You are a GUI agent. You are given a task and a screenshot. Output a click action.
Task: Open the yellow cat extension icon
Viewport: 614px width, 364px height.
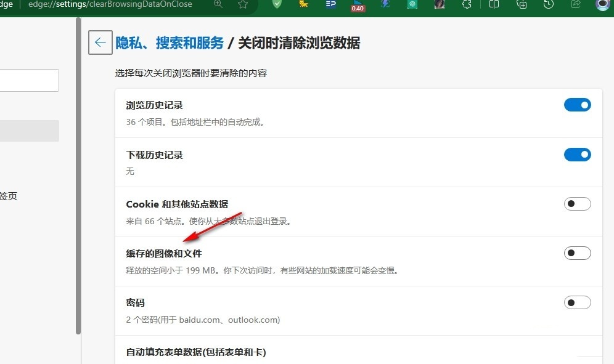[303, 4]
